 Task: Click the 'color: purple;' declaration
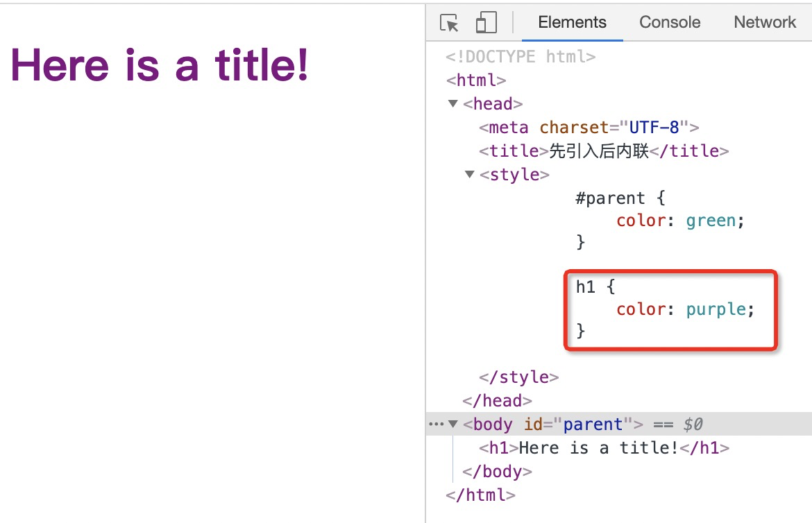[x=686, y=309]
